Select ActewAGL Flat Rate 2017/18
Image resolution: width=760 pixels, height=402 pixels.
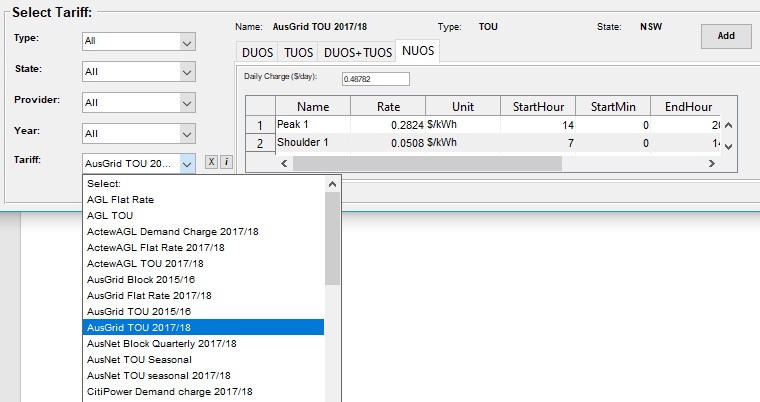coord(204,248)
